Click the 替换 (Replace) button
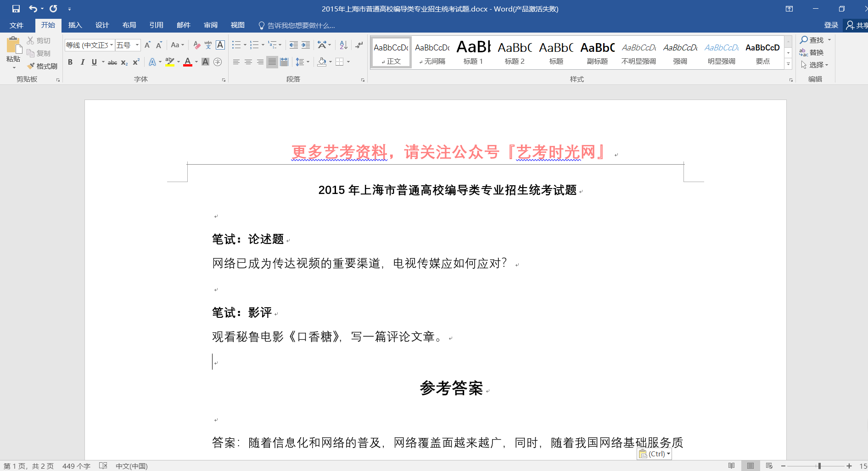868x471 pixels. 812,52
